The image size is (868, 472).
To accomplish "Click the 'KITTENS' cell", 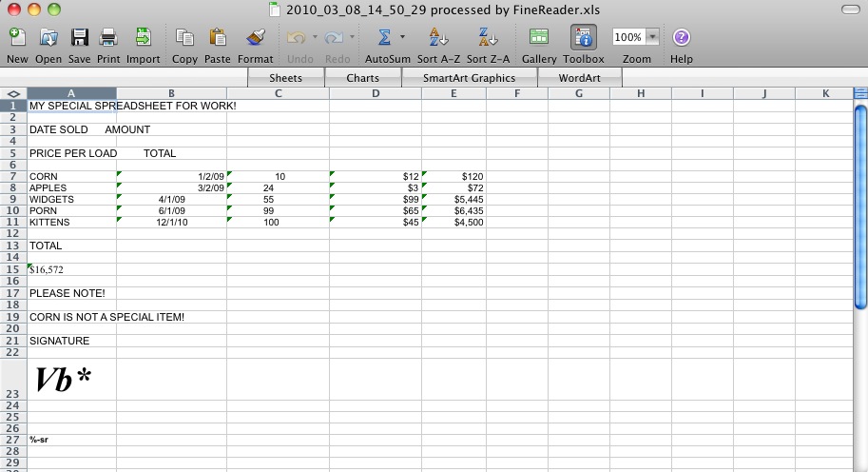I will [x=71, y=222].
